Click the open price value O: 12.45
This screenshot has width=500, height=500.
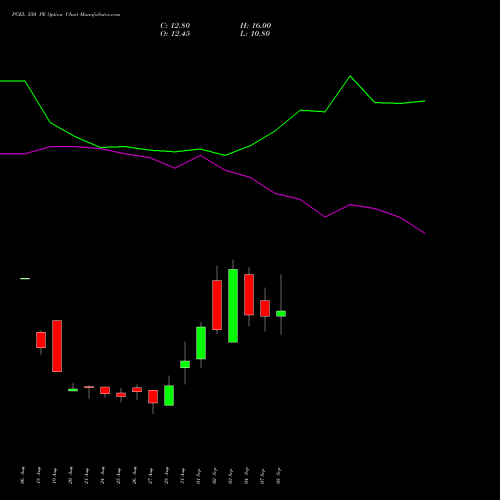[175, 34]
